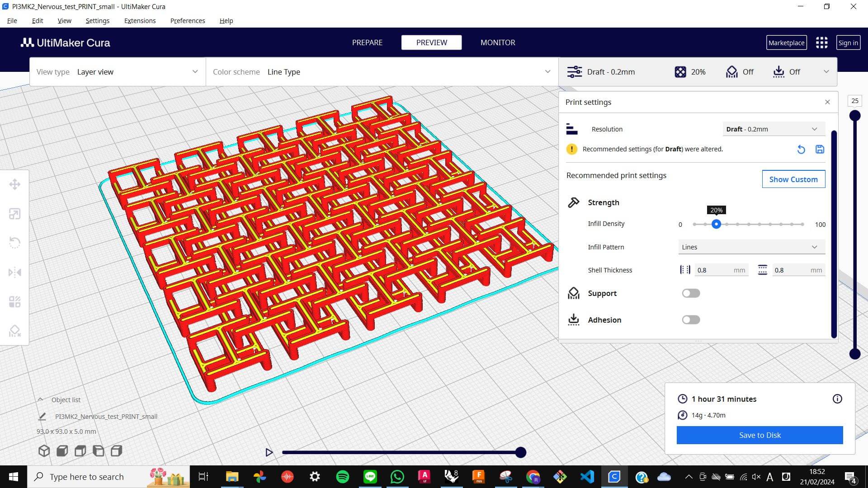Click the layer number 25 box
The image size is (868, 488).
click(x=854, y=101)
